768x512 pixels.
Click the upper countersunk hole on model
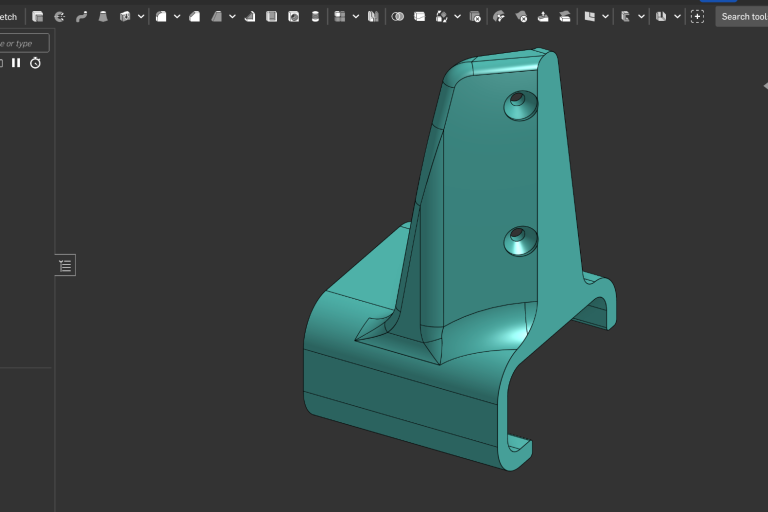pos(520,103)
